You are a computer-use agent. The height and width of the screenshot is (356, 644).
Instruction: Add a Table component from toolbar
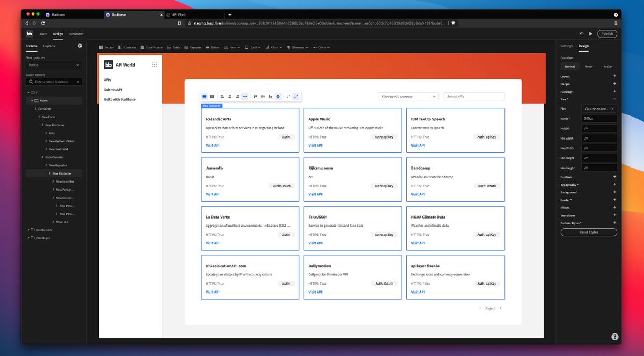coord(173,47)
